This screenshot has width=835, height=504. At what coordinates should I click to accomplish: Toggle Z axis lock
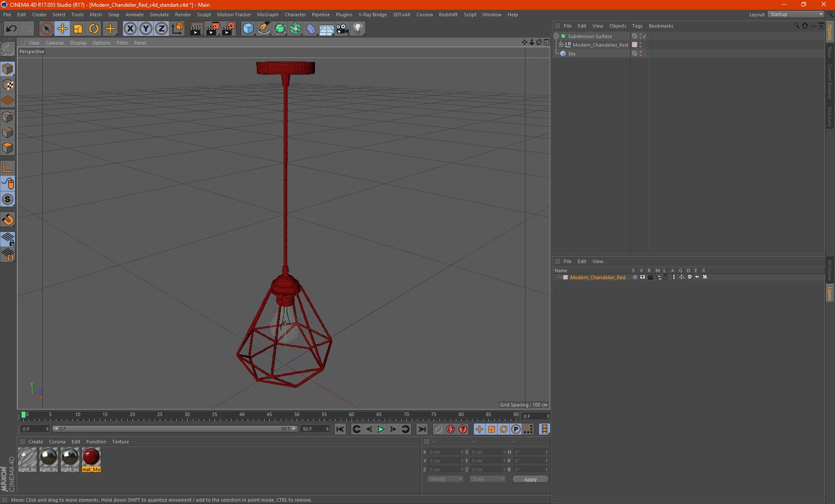click(x=161, y=29)
